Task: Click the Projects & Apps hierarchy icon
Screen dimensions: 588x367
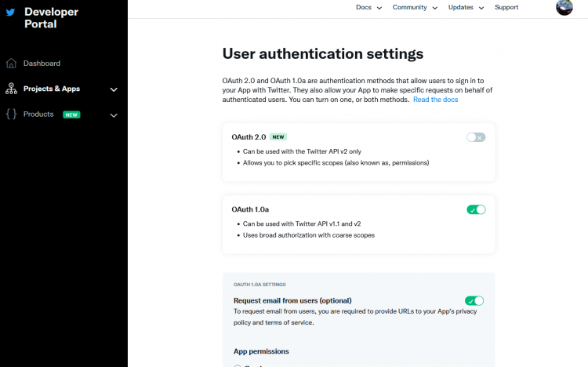Action: point(11,89)
